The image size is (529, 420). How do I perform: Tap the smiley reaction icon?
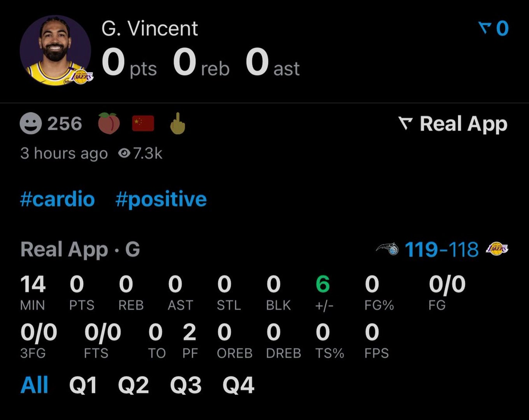point(30,124)
